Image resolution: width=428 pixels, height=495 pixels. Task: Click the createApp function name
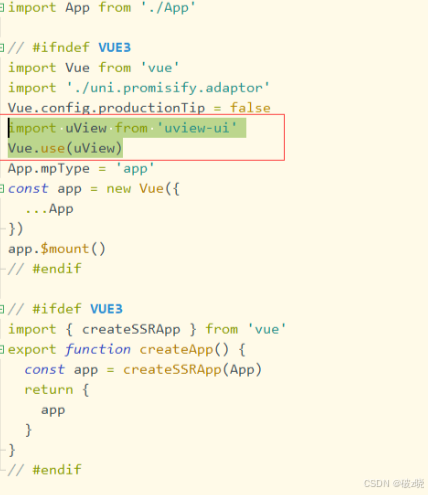[x=176, y=350]
